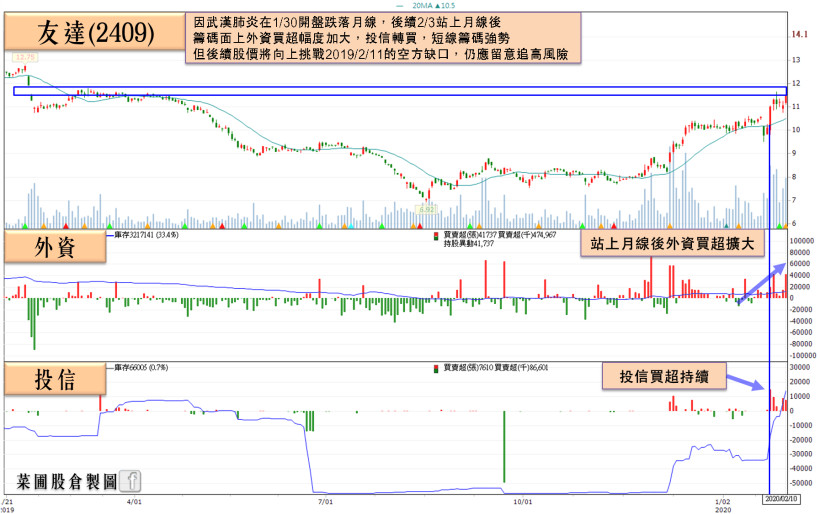Screen dimensions: 820x514
Task: Select the 30000 axis value
Action: [x=800, y=368]
